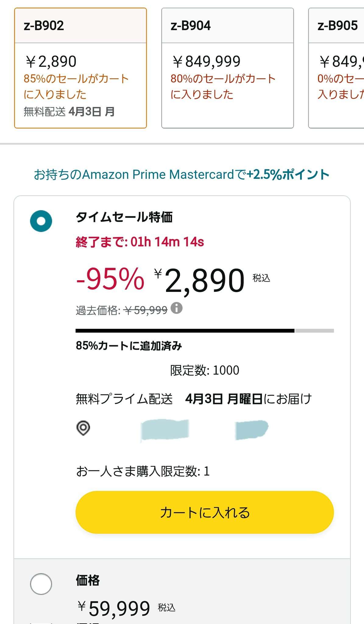The height and width of the screenshot is (624, 364).
Task: Open the Amazon Prime Mastercard points link
Action: point(182,175)
